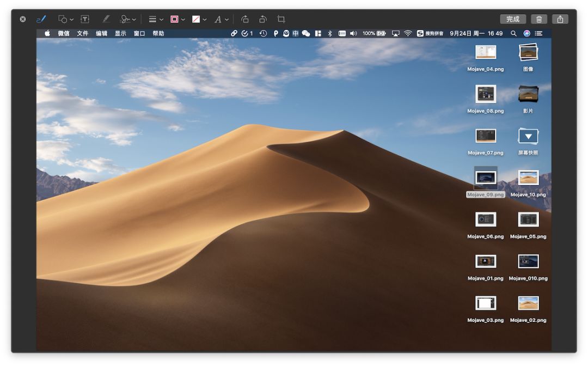
Task: Open the 编辑 (Edit) menu
Action: pos(102,33)
